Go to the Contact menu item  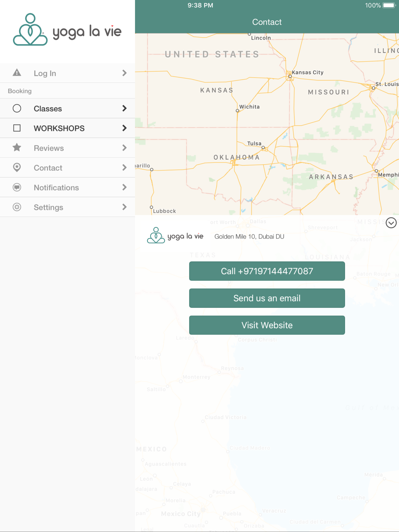coord(67,167)
